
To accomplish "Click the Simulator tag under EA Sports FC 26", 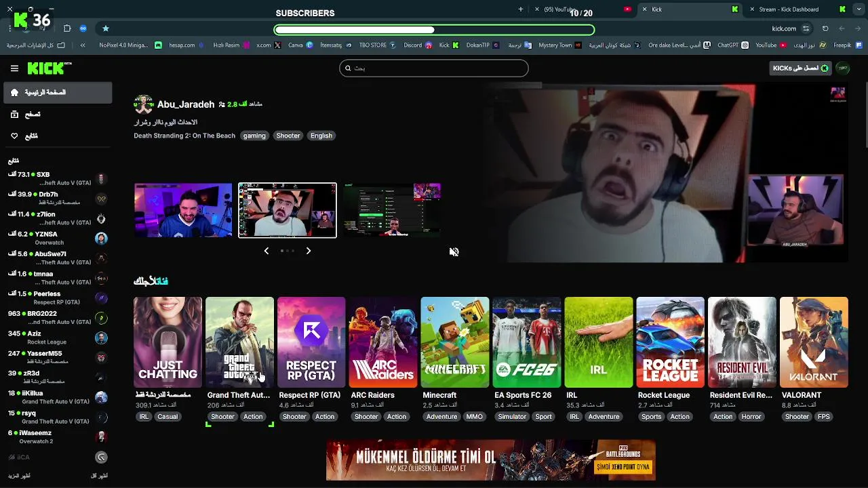I will (x=512, y=417).
